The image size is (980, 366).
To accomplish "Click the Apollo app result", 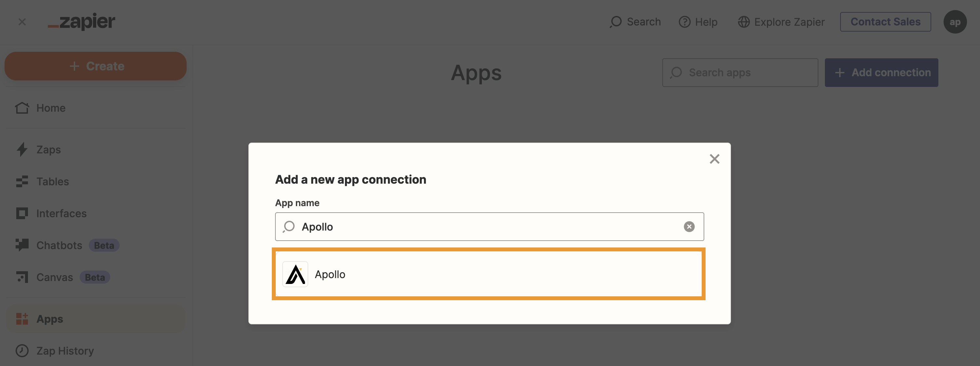I will click(x=490, y=274).
